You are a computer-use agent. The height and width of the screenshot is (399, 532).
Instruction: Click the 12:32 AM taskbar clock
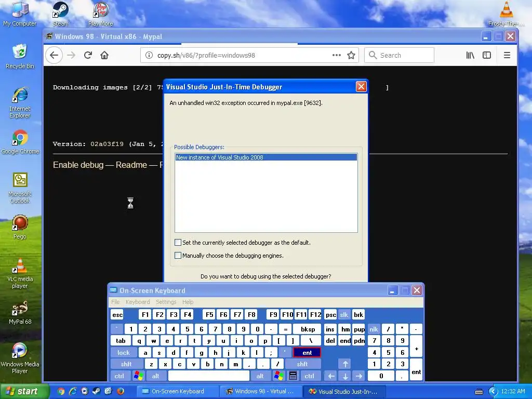click(513, 391)
